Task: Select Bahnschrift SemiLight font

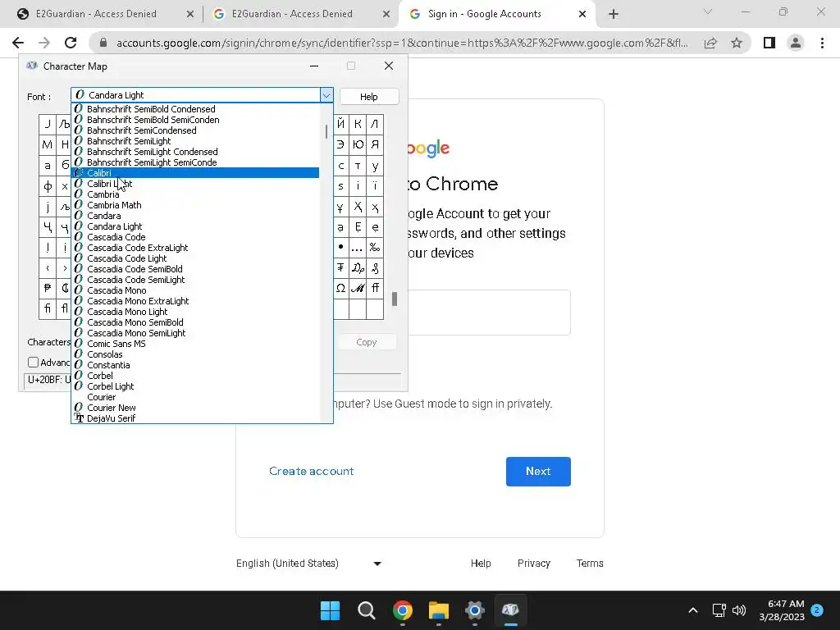Action: (195, 141)
